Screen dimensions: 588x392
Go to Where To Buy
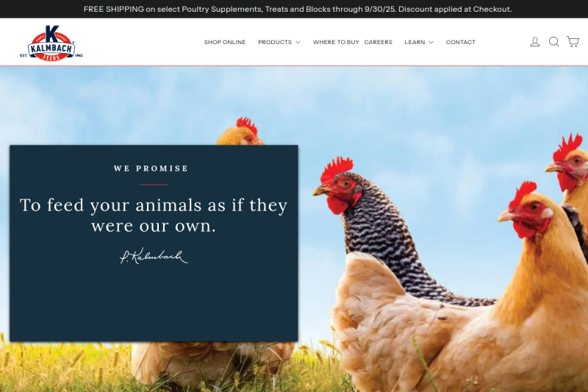336,42
